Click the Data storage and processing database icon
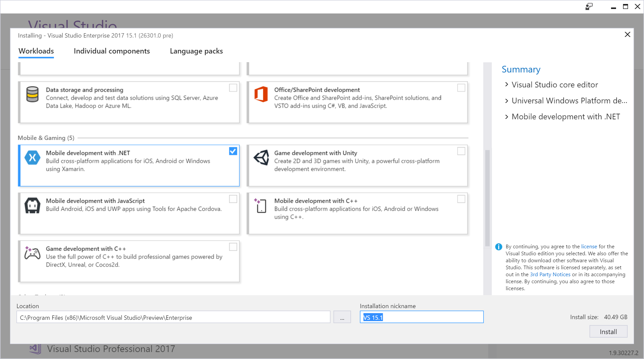644x359 pixels. tap(33, 94)
